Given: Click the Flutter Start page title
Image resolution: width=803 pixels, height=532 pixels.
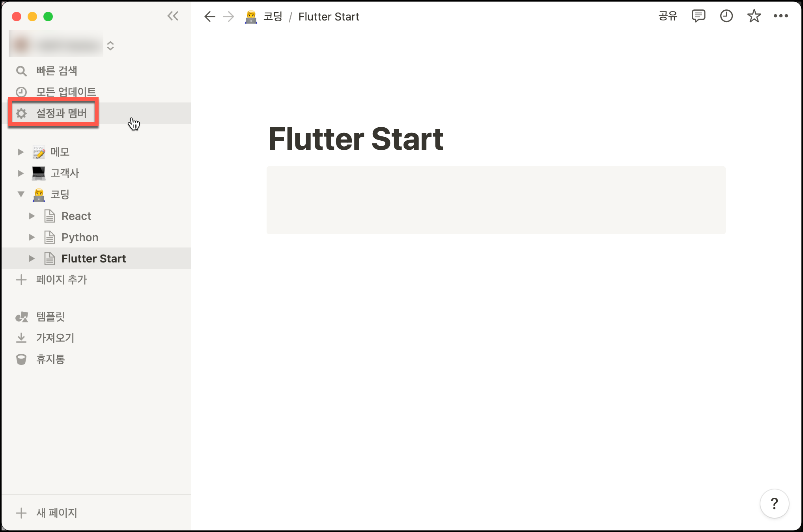Looking at the screenshot, I should [356, 139].
